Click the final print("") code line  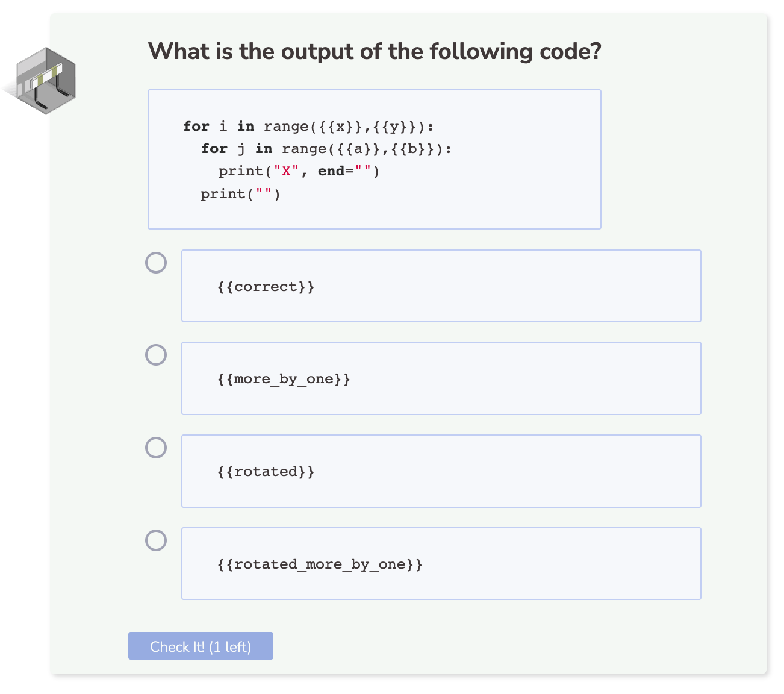pyautogui.click(x=240, y=194)
